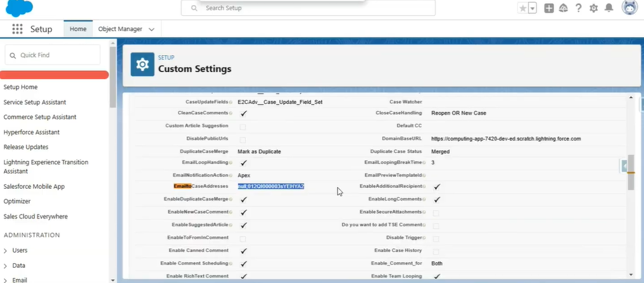Click help icon beside EnableSuggestedArticle label

pos(231,225)
